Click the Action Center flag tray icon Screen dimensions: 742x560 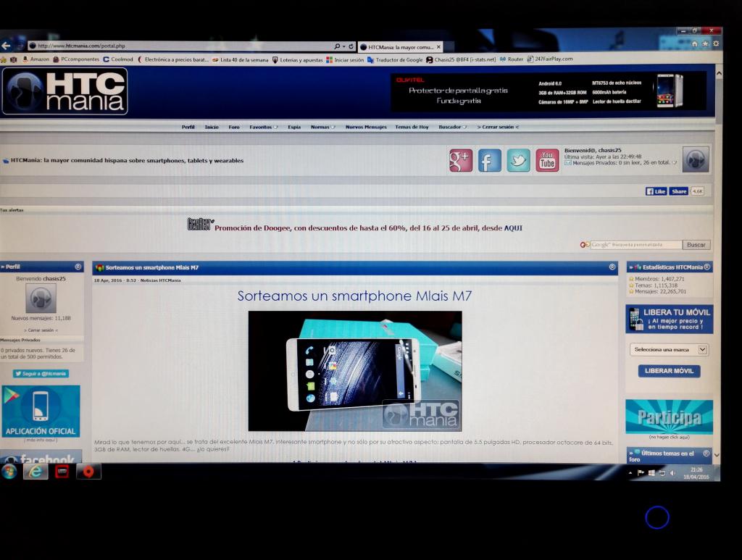[641, 472]
